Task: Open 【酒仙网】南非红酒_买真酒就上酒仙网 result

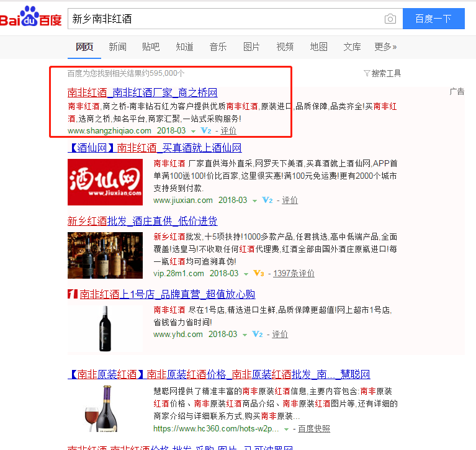Action: click(x=155, y=148)
